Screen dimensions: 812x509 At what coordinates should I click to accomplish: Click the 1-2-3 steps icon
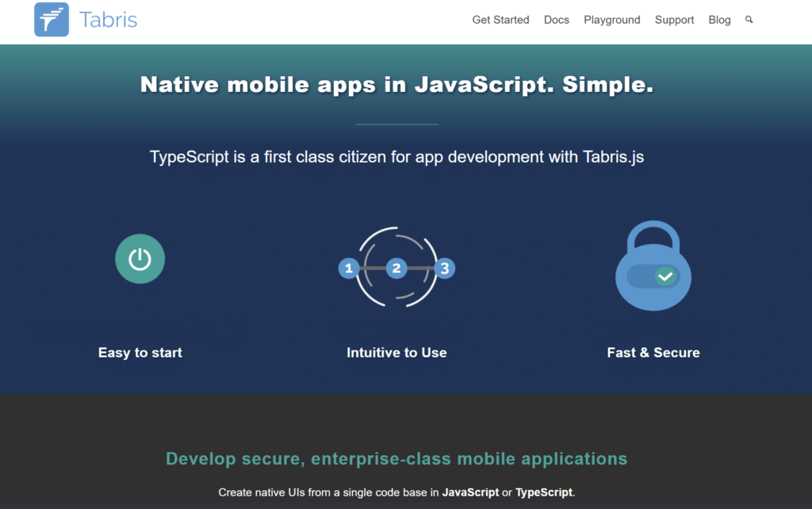[396, 267]
